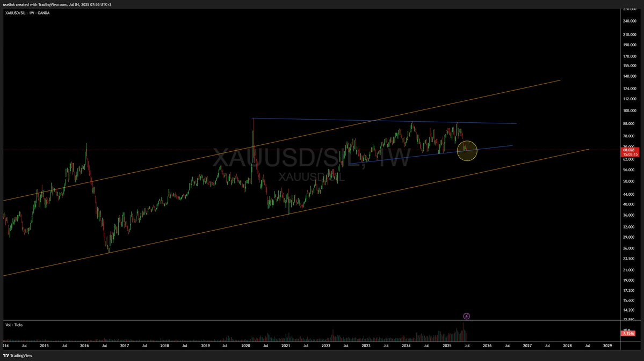Click the 19.000 price axis label

(629, 280)
